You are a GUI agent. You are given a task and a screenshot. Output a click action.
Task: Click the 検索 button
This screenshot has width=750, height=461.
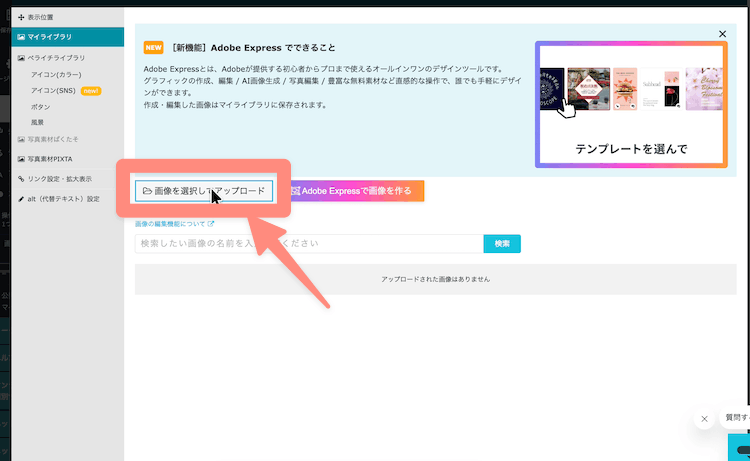(502, 244)
